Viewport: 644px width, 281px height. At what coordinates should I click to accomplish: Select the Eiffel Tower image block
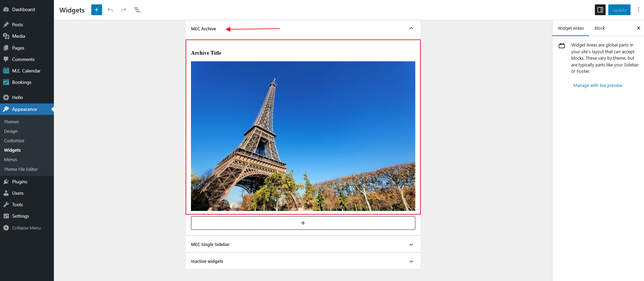coord(303,136)
